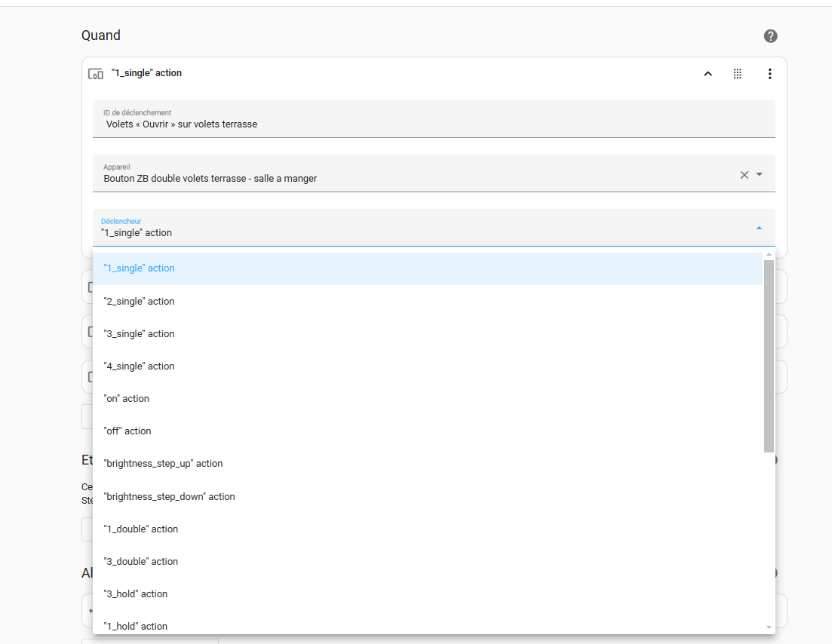
Task: Clear the Appareil device selection
Action: (x=744, y=175)
